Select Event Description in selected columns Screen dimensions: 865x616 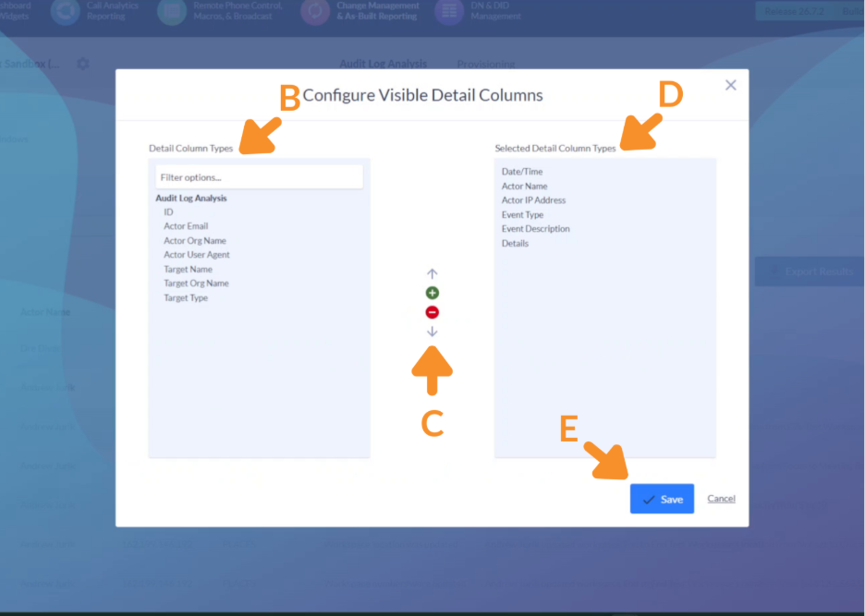536,228
